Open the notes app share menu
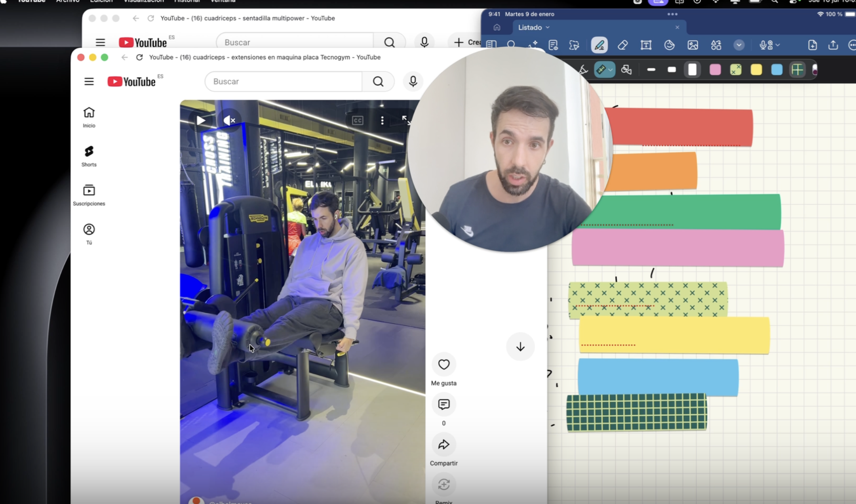The height and width of the screenshot is (504, 856). tap(833, 45)
